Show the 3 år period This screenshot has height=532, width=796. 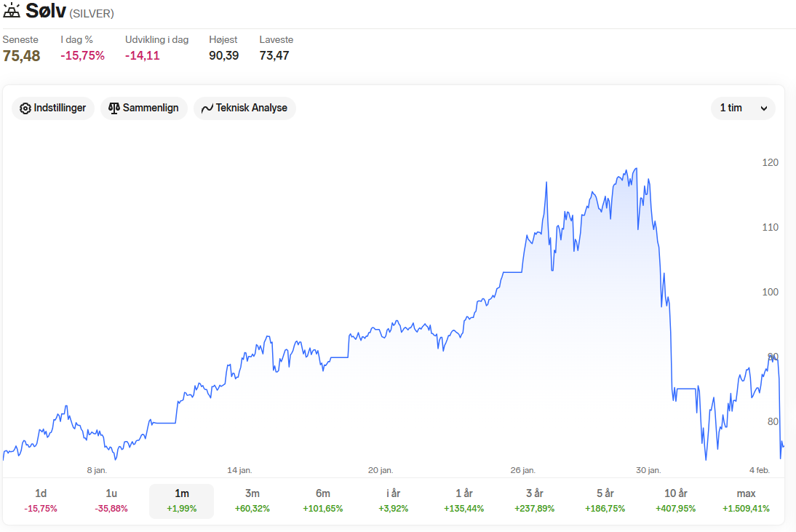click(x=535, y=501)
